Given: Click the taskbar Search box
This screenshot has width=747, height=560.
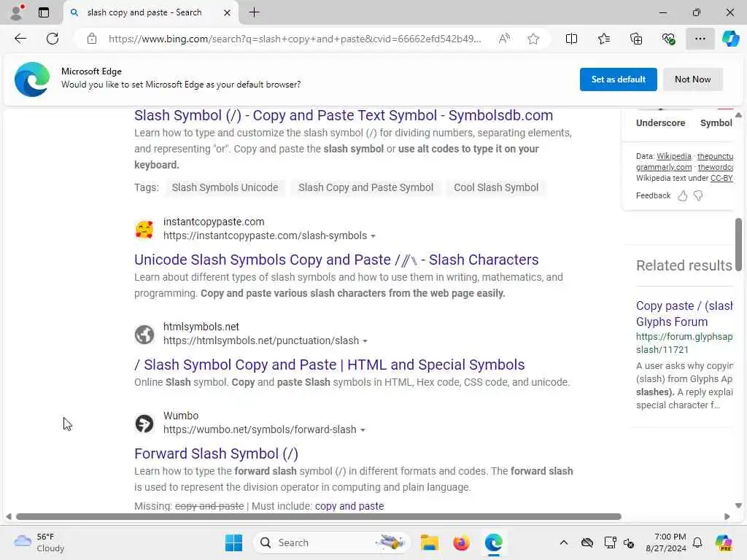Looking at the screenshot, I should 332,542.
